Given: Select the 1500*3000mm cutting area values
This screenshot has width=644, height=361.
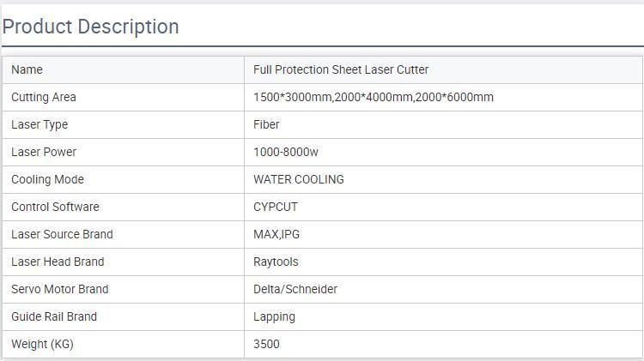Looking at the screenshot, I should (x=373, y=97).
